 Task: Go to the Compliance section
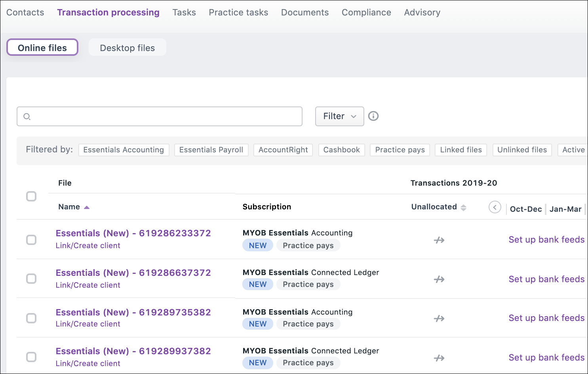[366, 12]
